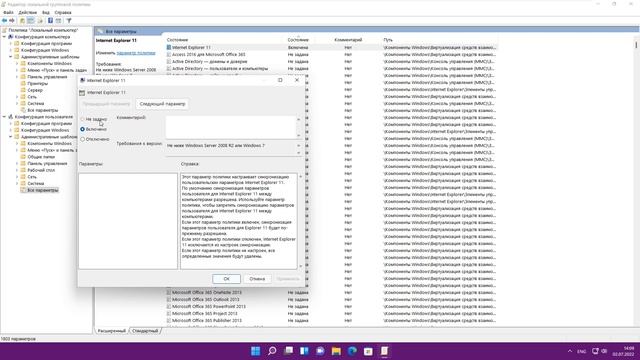
Task: Click the help text scrollbar in the dialog
Action: point(300,221)
